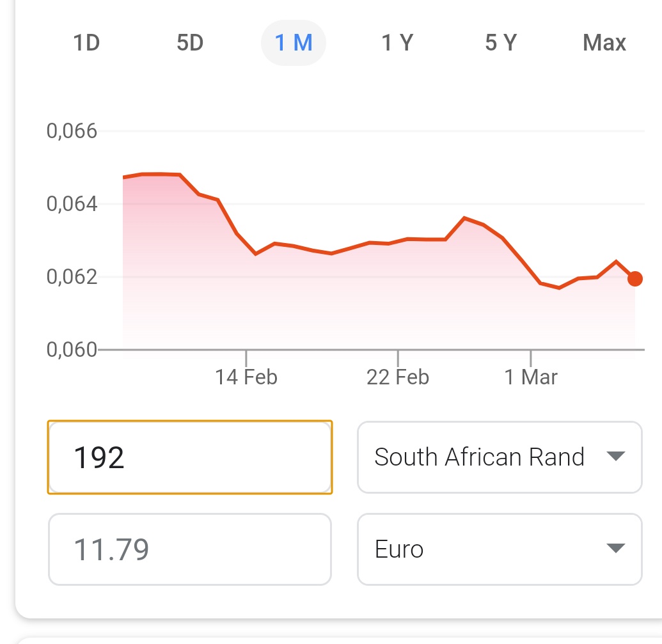Open the South African Rand dropdown arrow
Image resolution: width=662 pixels, height=644 pixels.
[616, 457]
